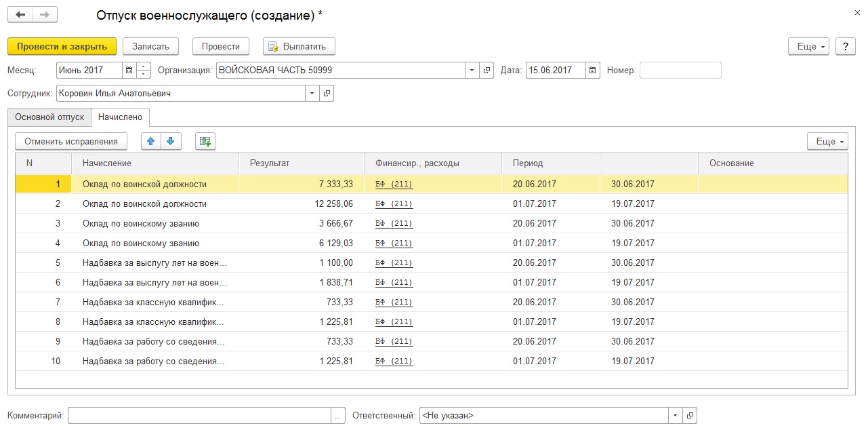Move row down with the down arrow
868x430 pixels.
[171, 141]
